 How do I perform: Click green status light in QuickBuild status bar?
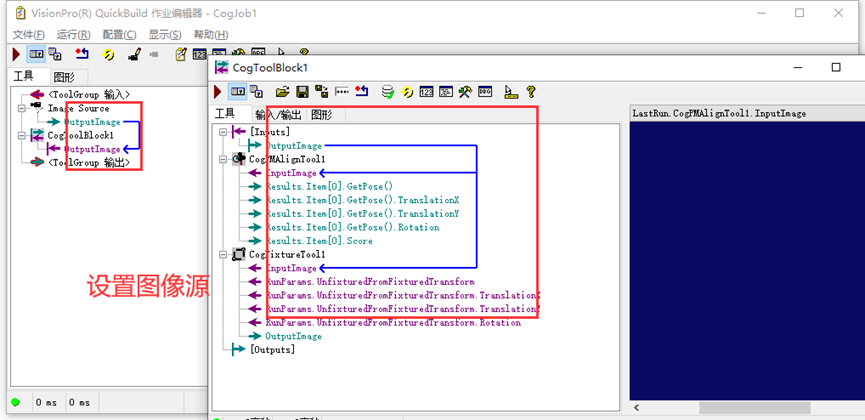15,402
